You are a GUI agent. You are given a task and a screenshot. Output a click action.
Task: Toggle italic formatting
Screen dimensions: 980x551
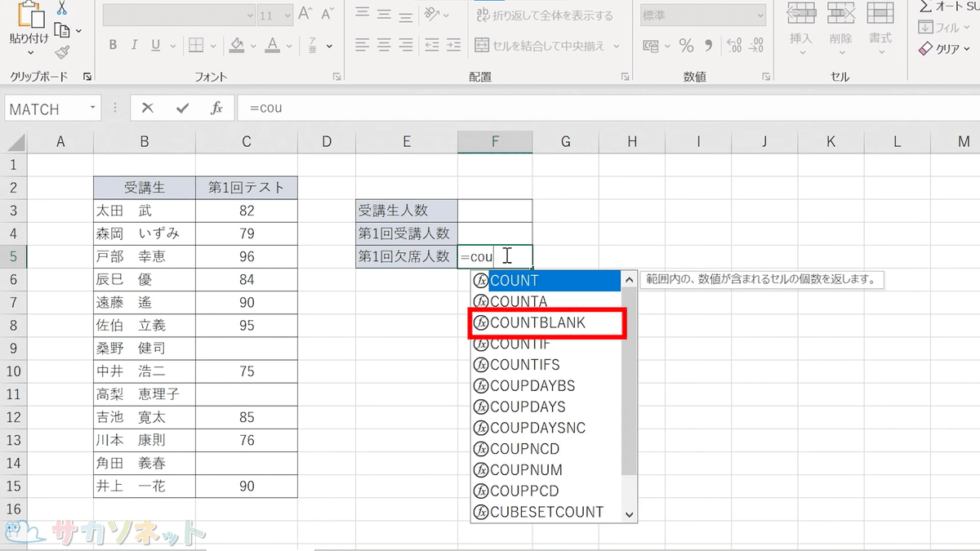136,46
